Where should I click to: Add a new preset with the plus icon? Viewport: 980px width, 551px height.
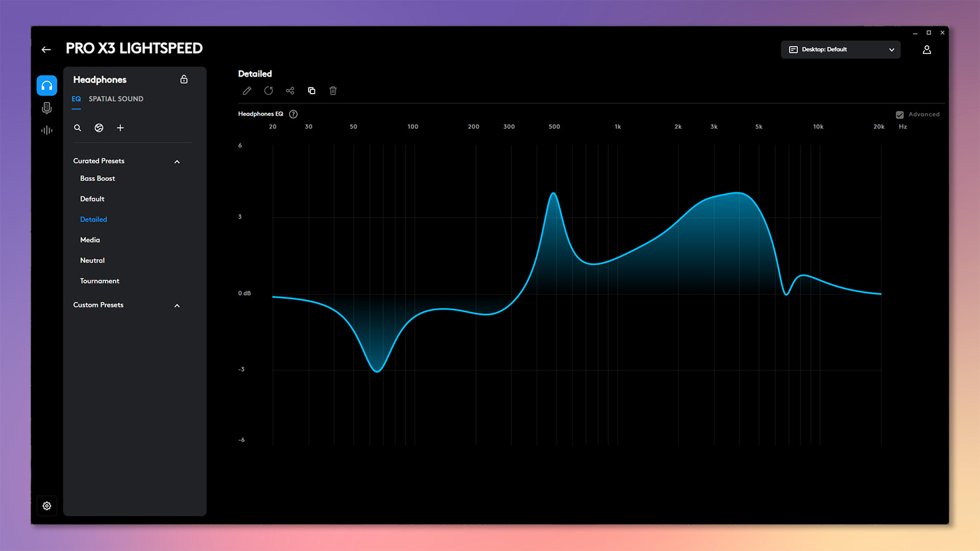(x=120, y=128)
